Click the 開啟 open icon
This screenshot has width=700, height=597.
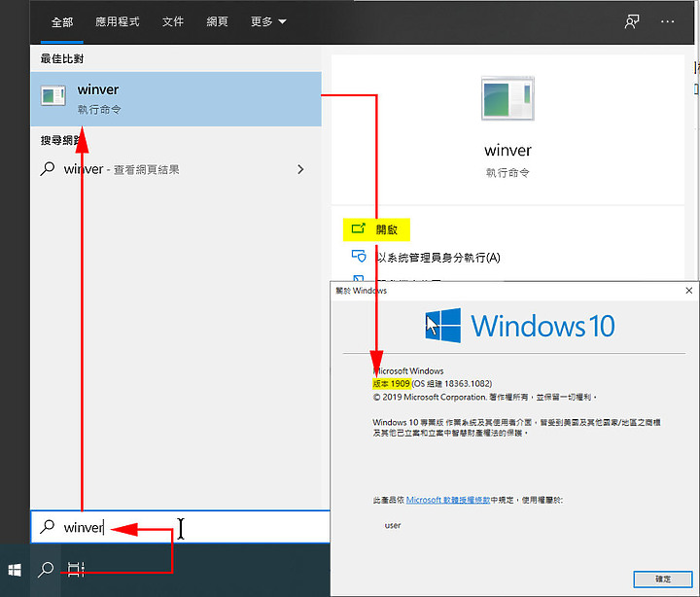(358, 228)
